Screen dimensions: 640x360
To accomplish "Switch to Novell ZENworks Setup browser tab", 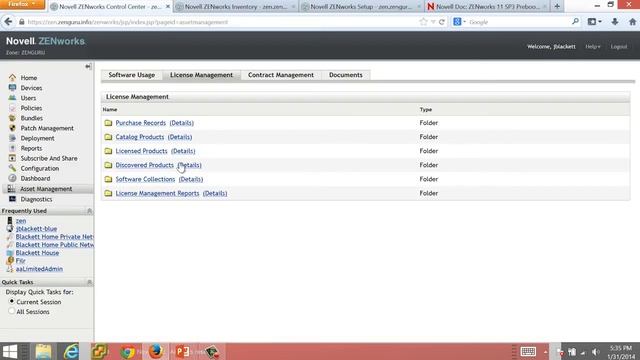I will [361, 7].
